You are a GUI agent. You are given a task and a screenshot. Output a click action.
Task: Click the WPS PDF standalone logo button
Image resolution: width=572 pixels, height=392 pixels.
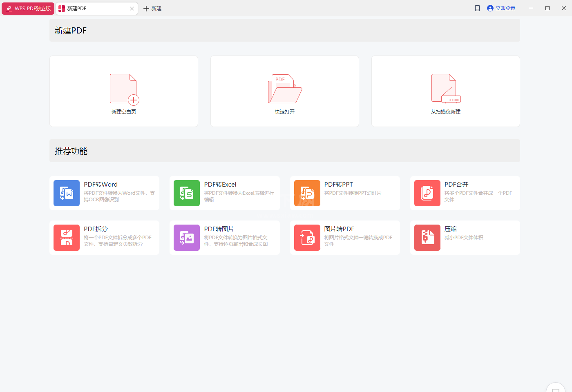(28, 8)
